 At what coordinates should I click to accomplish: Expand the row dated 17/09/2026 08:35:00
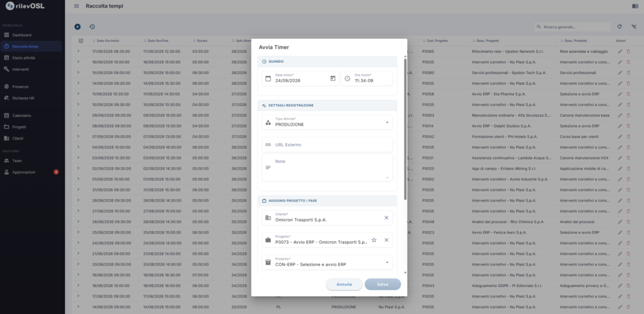tap(78, 51)
